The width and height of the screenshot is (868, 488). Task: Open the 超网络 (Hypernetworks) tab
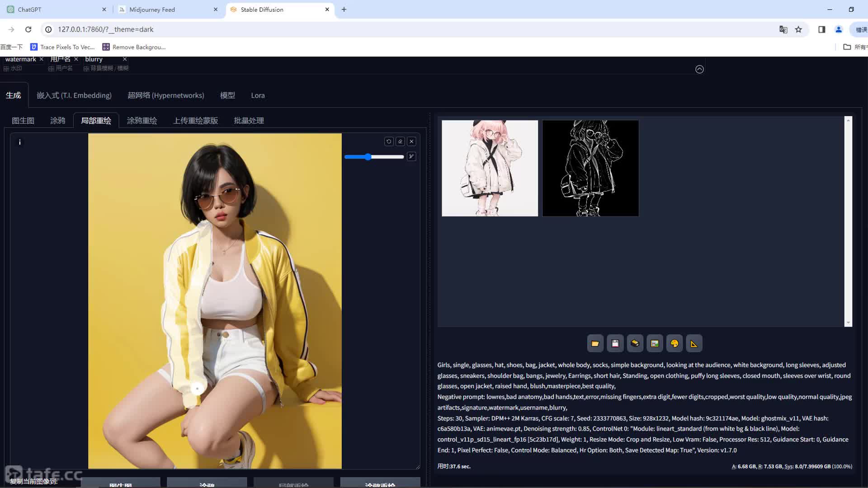tap(165, 95)
